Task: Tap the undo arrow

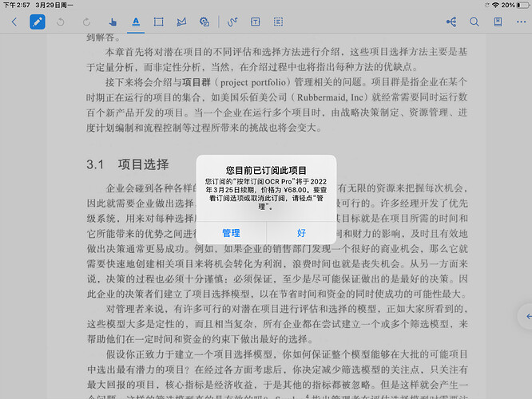Action: [x=61, y=22]
